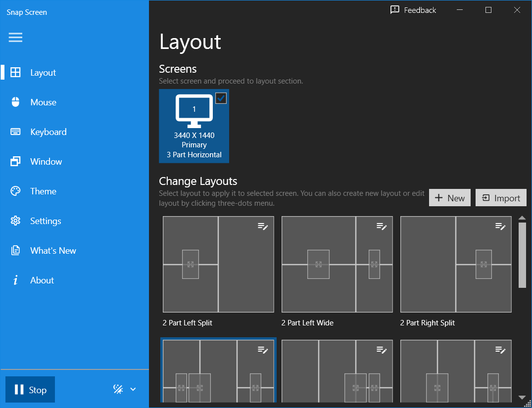Create a layout with the New button
The width and height of the screenshot is (532, 408).
tap(449, 198)
